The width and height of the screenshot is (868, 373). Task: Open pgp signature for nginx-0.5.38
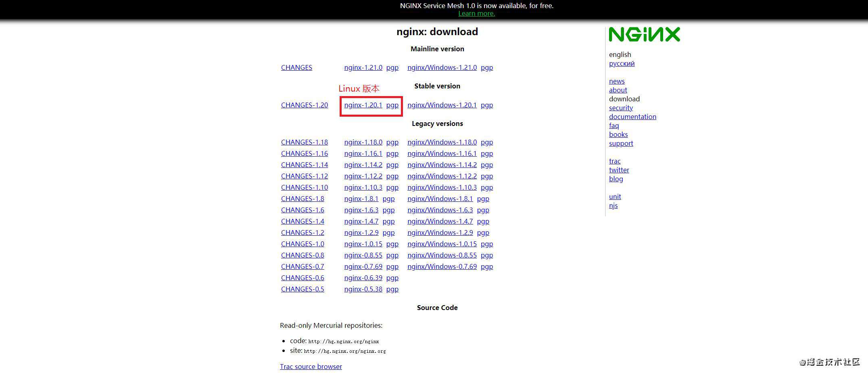(x=392, y=289)
